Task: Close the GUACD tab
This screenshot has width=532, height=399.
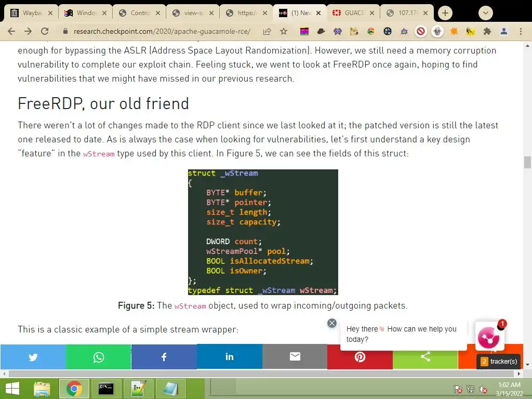Action: pos(372,13)
